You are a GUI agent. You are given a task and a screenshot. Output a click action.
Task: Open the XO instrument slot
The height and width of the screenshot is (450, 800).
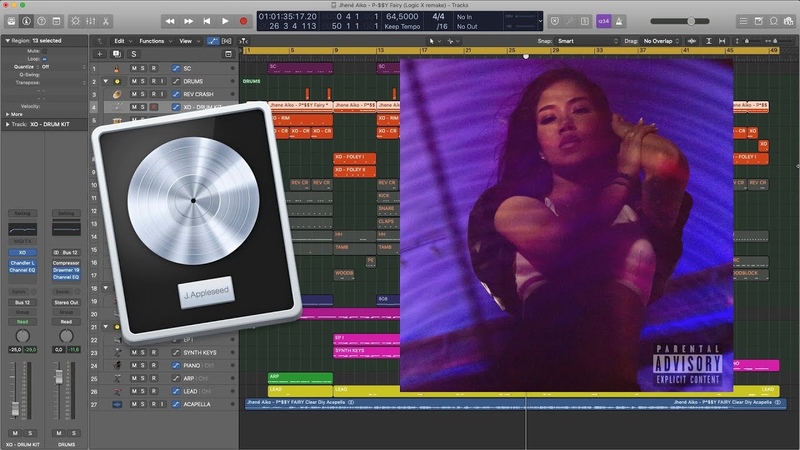(22, 253)
